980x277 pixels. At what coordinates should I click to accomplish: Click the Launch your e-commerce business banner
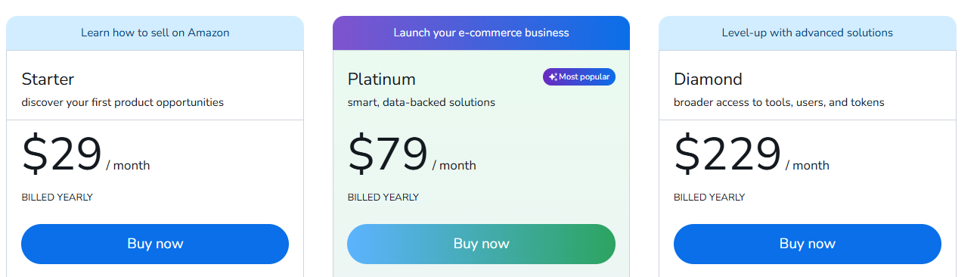pos(481,33)
